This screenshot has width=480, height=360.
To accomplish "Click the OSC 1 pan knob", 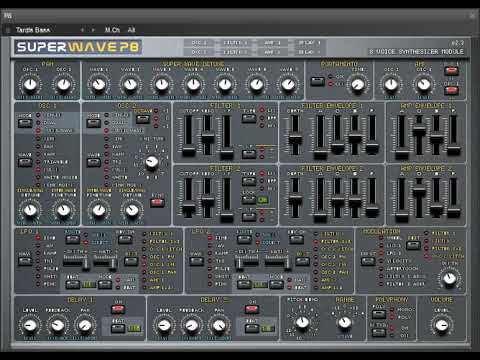I will pos(30,84).
